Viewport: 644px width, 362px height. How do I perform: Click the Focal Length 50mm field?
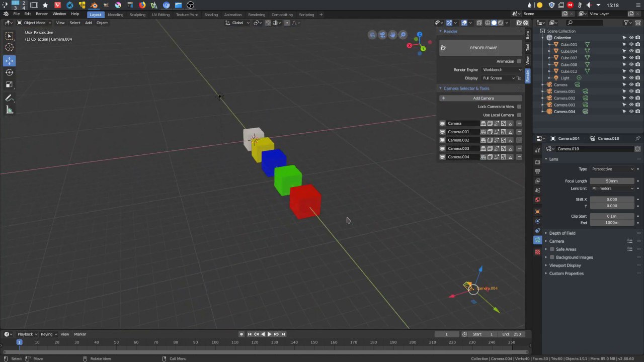click(612, 181)
